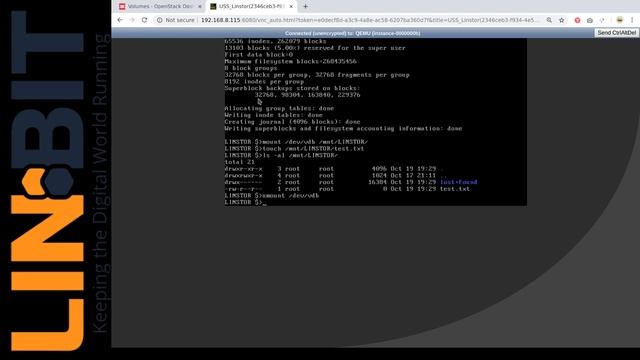Click the umount /dev/vdb command line
Image resolution: width=640 pixels, height=360 pixels.
pos(272,196)
